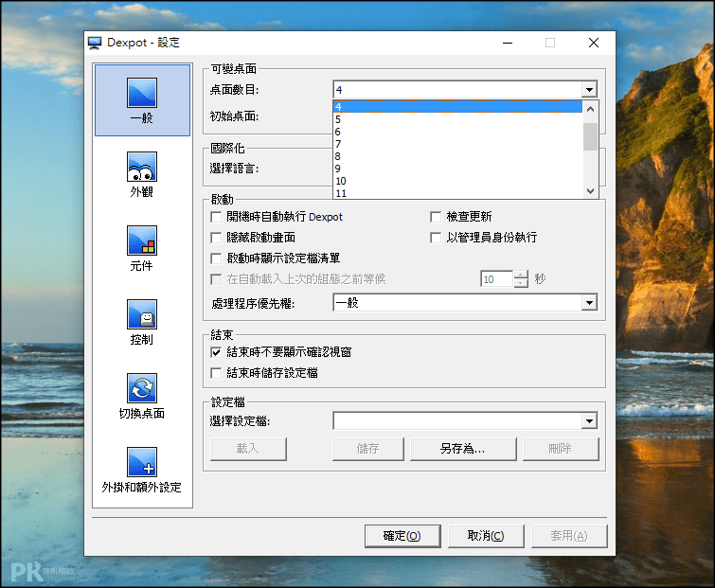Toggle 隱藏啟動畫面 checkbox
This screenshot has width=715, height=588.
click(x=216, y=238)
